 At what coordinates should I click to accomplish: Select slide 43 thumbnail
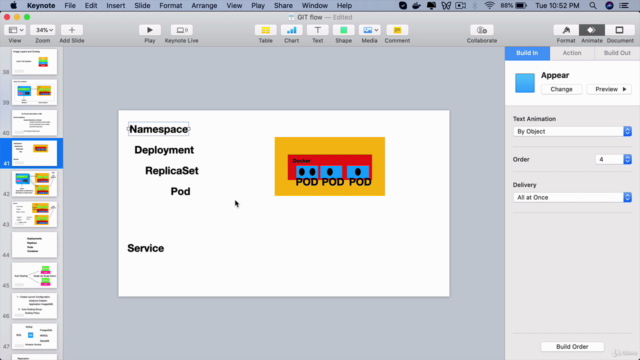(x=34, y=214)
